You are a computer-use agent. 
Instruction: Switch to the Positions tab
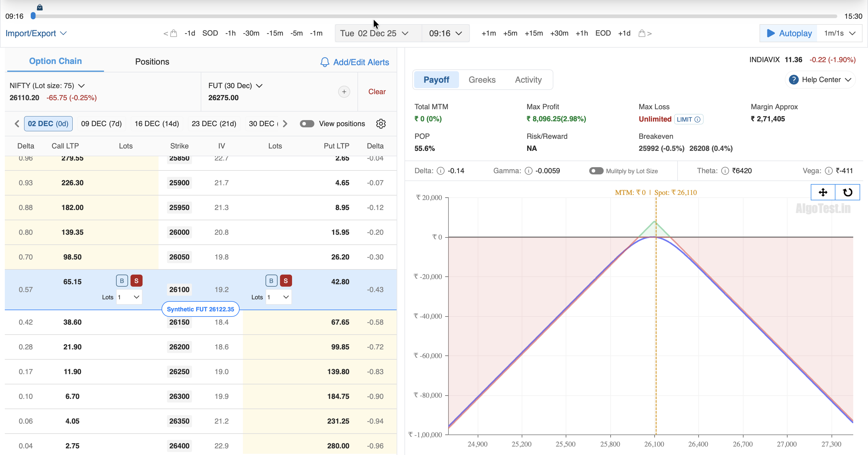pos(152,62)
